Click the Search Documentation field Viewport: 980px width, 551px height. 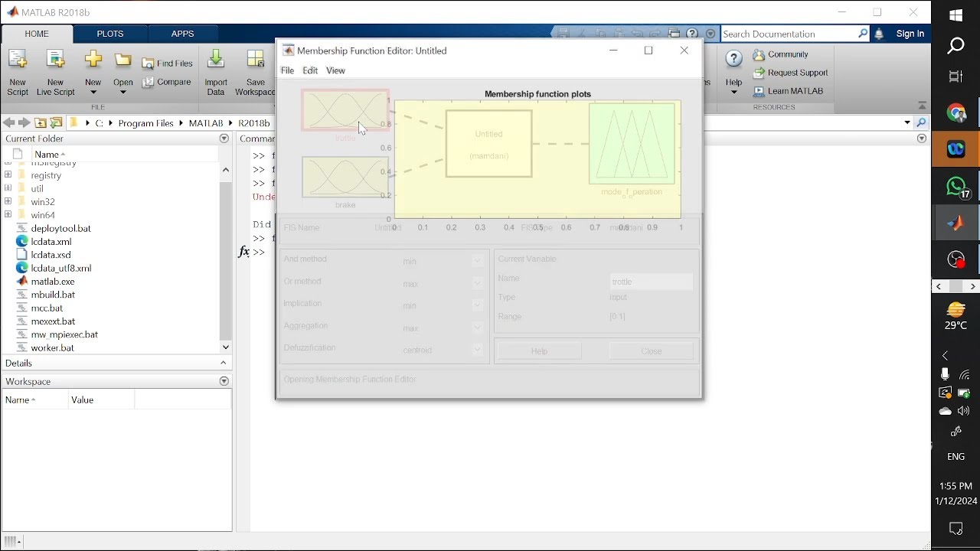click(789, 34)
